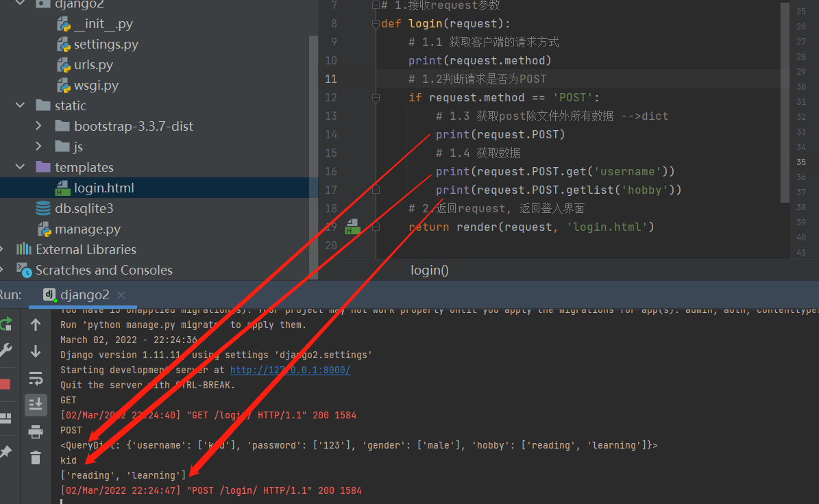Screen dimensions: 819x504
Task: Click line with request.POST.get('username')
Action: pyautogui.click(x=554, y=172)
